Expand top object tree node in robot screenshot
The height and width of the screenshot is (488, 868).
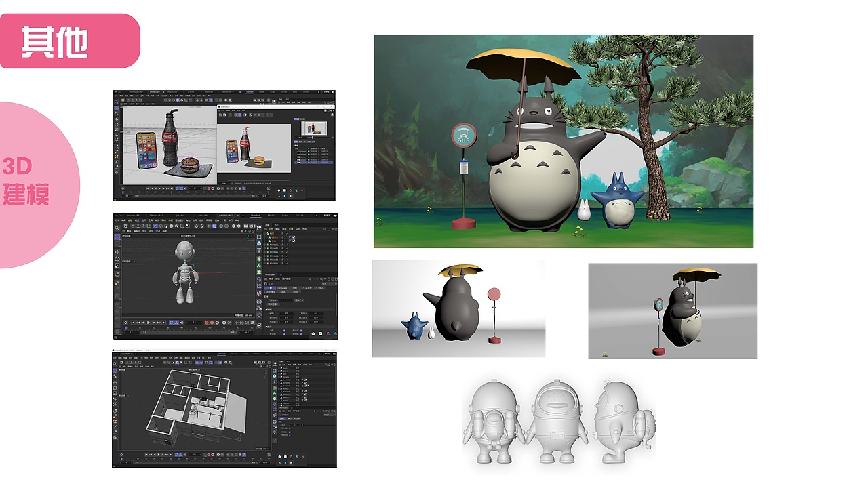[264, 234]
